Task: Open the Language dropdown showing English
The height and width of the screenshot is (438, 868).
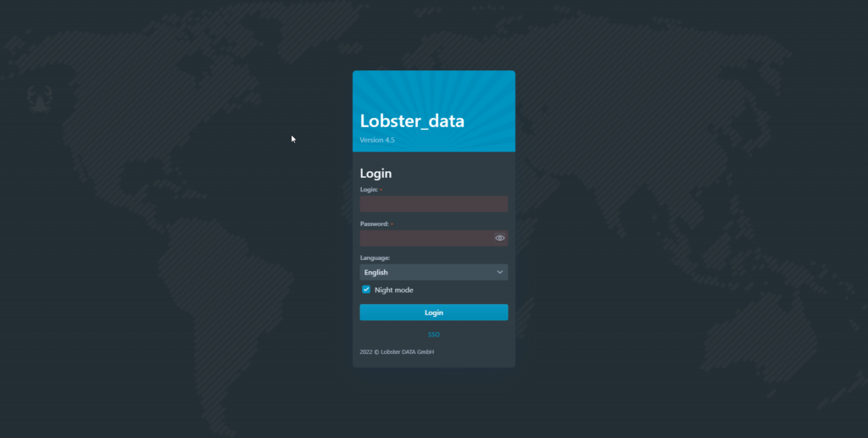Action: click(433, 272)
